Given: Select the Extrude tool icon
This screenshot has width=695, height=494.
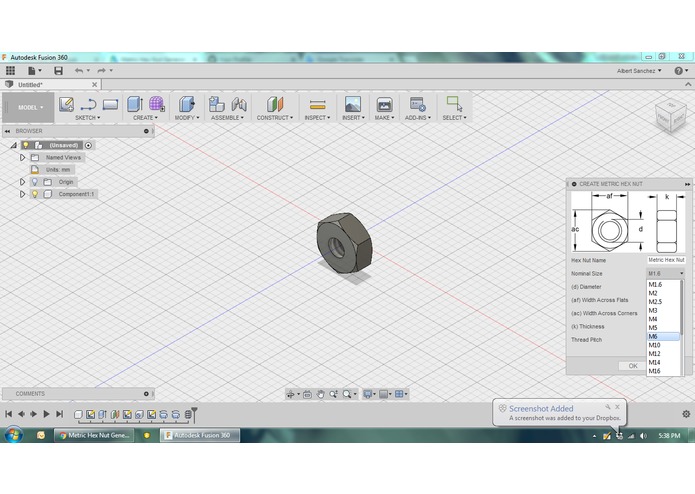Looking at the screenshot, I should click(x=135, y=105).
